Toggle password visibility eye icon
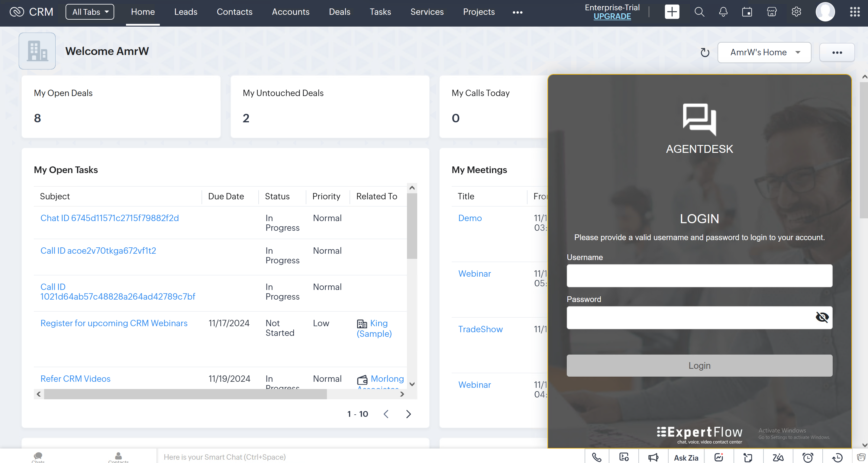This screenshot has height=463, width=868. click(x=822, y=317)
